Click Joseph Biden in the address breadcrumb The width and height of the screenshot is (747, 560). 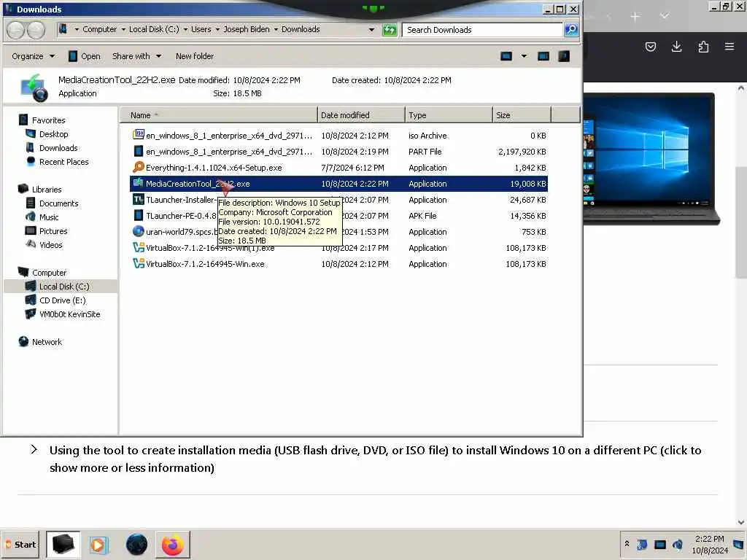point(247,29)
